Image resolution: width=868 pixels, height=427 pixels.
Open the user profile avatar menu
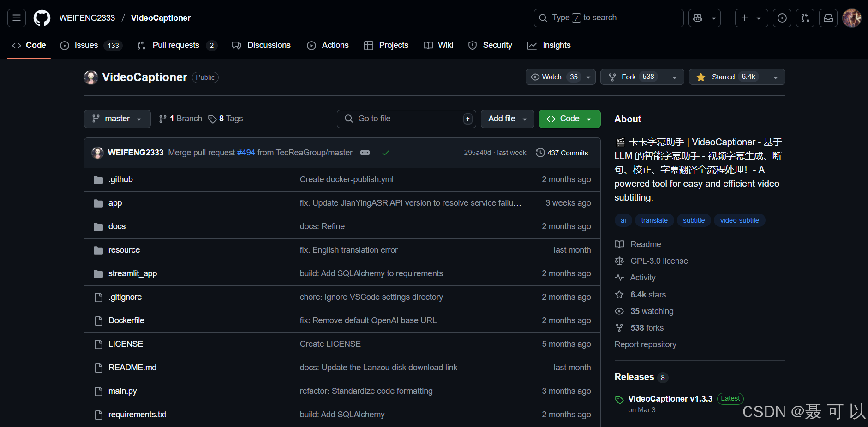click(852, 18)
